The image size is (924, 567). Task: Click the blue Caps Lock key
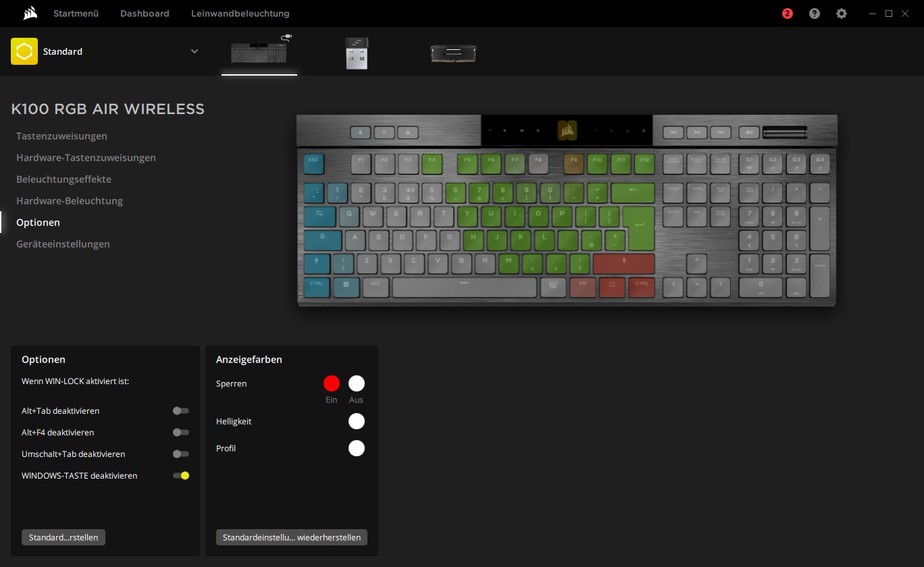click(x=323, y=240)
